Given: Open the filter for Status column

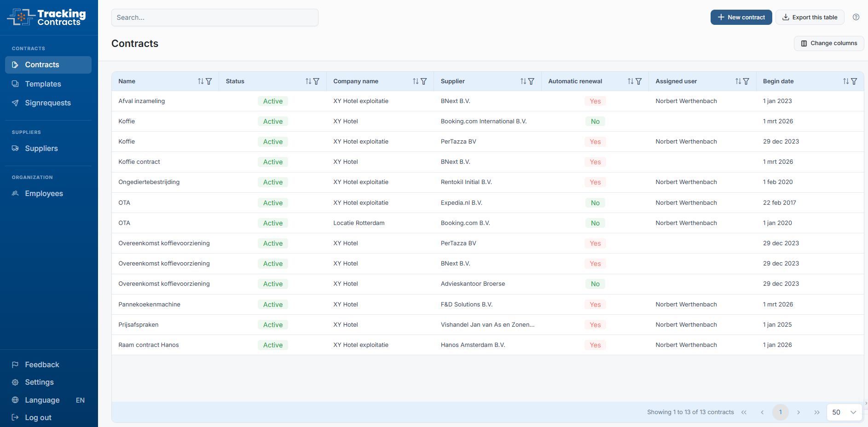Looking at the screenshot, I should [x=316, y=81].
